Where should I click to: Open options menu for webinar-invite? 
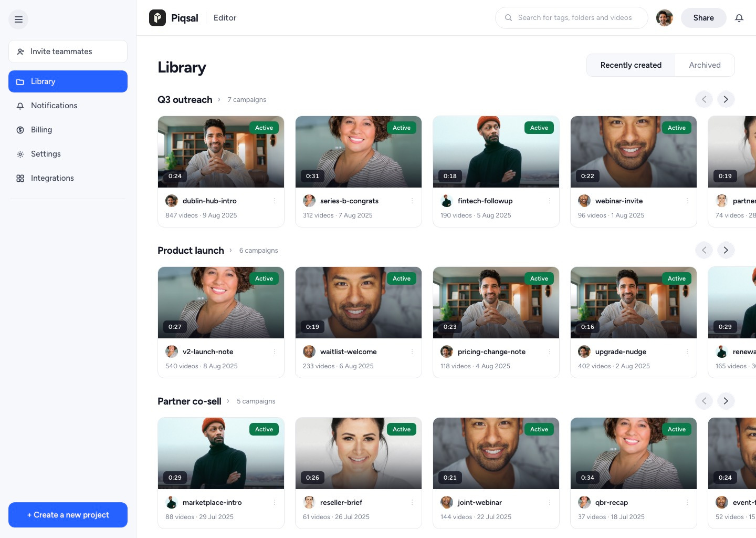tap(687, 201)
